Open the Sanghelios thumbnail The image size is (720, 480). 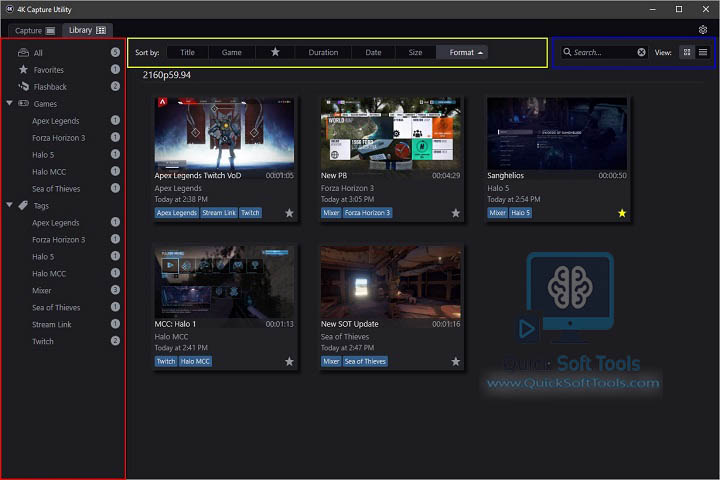[557, 133]
